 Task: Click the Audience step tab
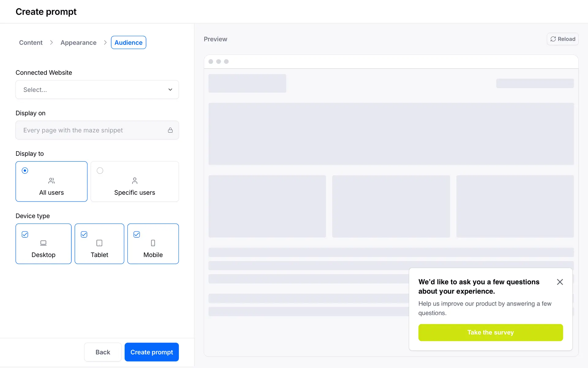click(128, 43)
